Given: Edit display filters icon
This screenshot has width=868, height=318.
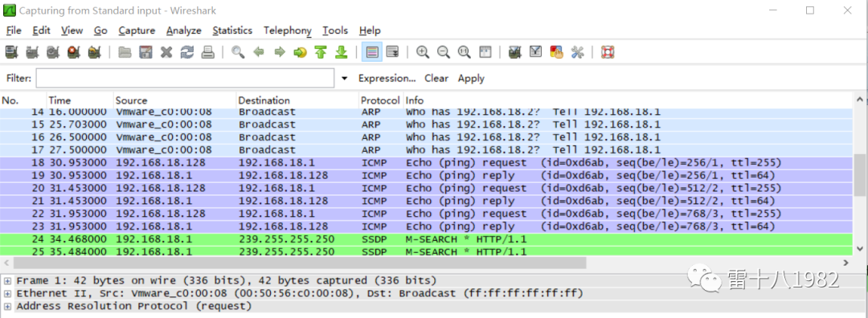Looking at the screenshot, I should coord(536,52).
